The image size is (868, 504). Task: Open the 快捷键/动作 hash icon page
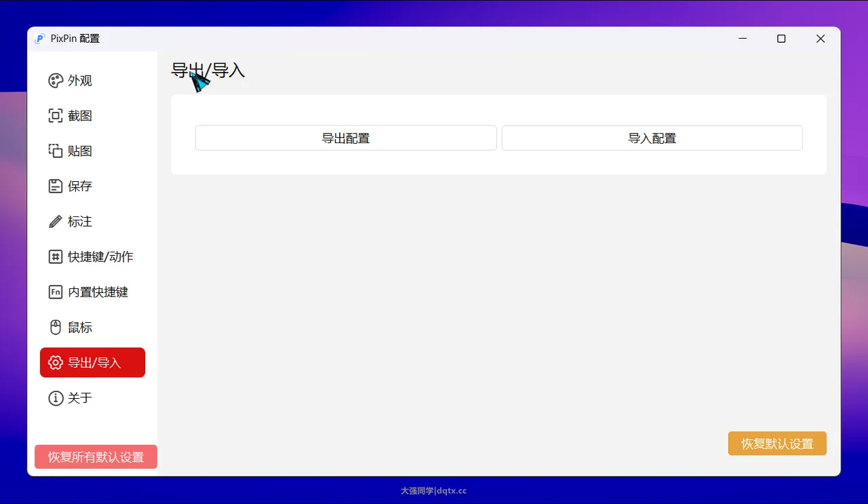pyautogui.click(x=56, y=257)
